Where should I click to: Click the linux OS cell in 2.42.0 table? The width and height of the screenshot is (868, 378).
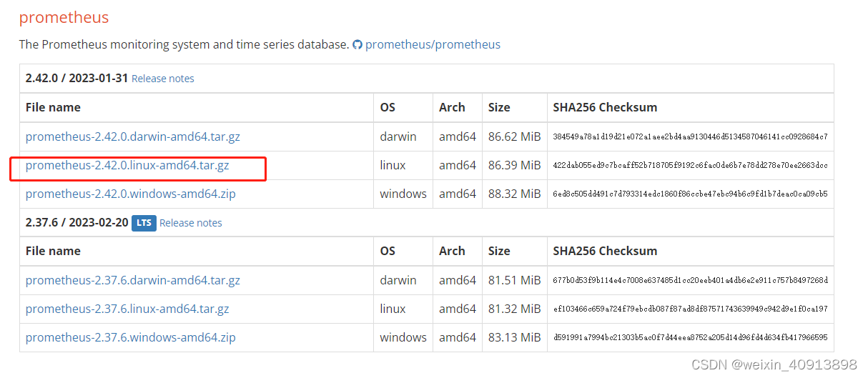coord(403,165)
